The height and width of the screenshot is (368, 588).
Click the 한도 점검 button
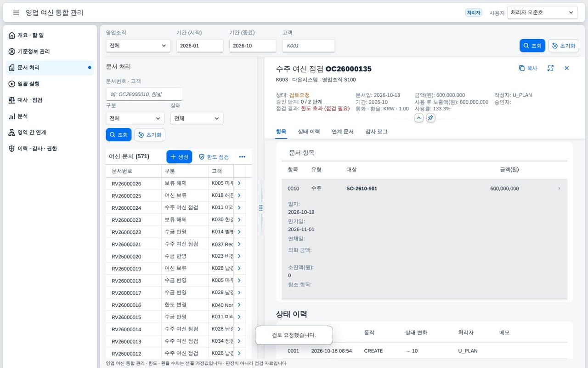pyautogui.click(x=214, y=157)
